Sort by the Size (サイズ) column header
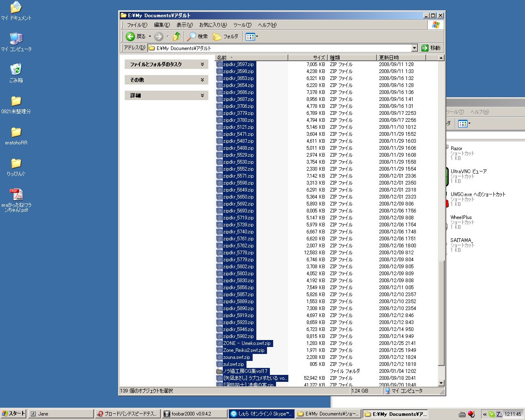Viewport: 525px width, 420px height. click(x=307, y=58)
